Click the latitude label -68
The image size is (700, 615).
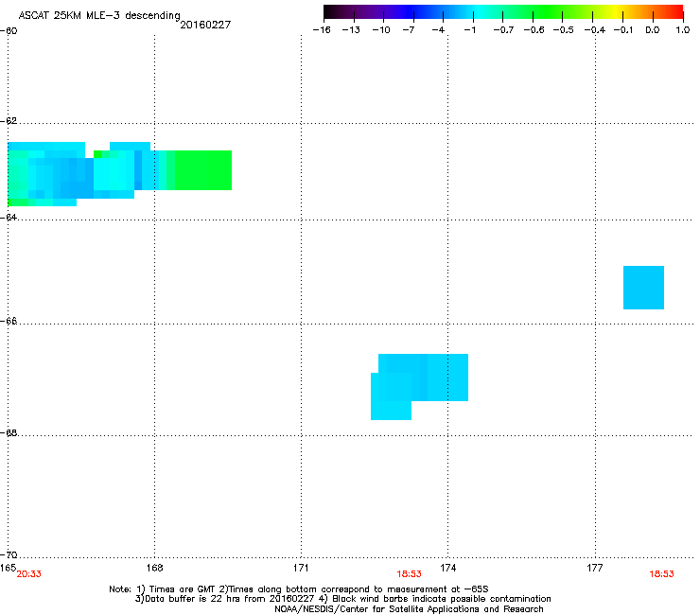pyautogui.click(x=9, y=433)
